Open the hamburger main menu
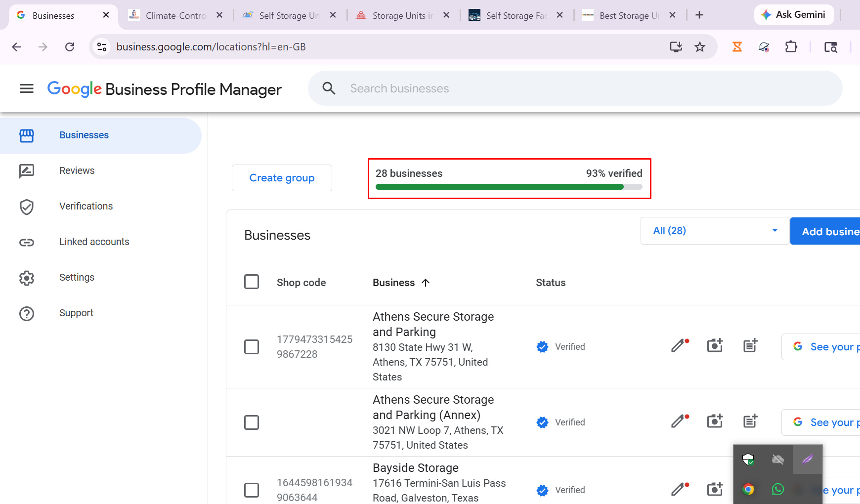860x504 pixels. [x=27, y=88]
